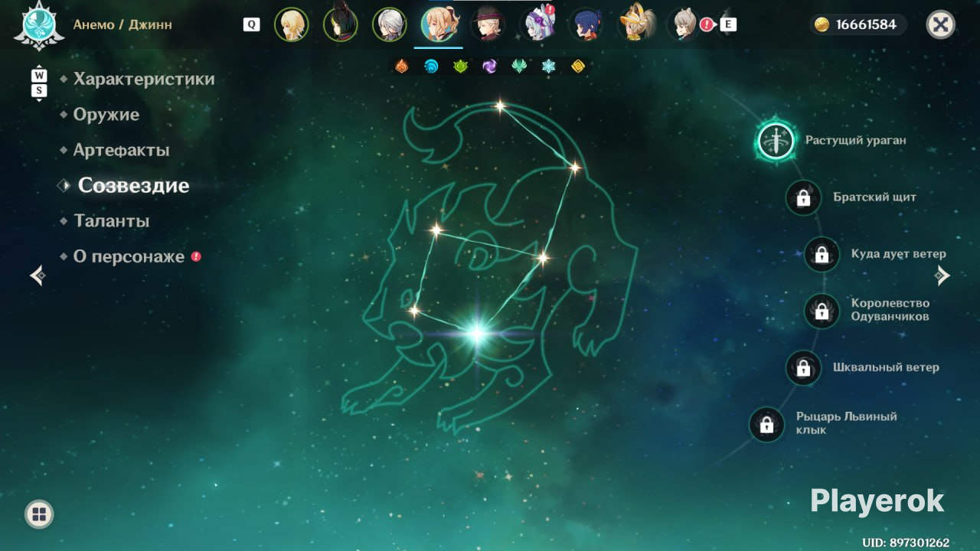Image resolution: width=980 pixels, height=551 pixels.
Task: Click the S key hint icon
Action: (x=39, y=90)
